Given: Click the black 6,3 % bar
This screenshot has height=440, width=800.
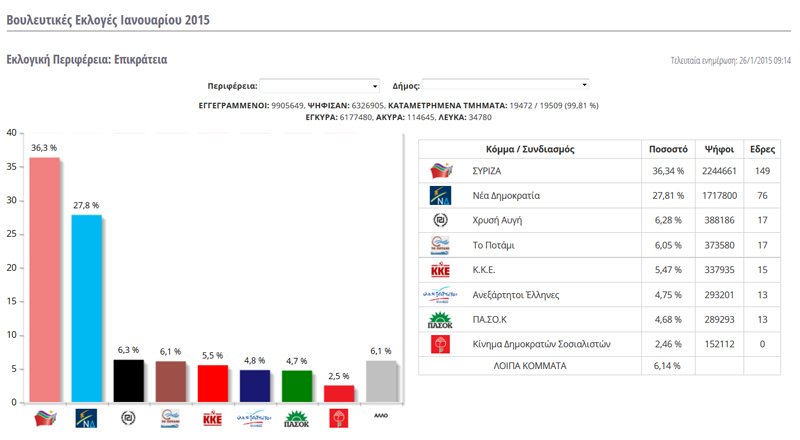Looking at the screenshot, I should tap(128, 381).
